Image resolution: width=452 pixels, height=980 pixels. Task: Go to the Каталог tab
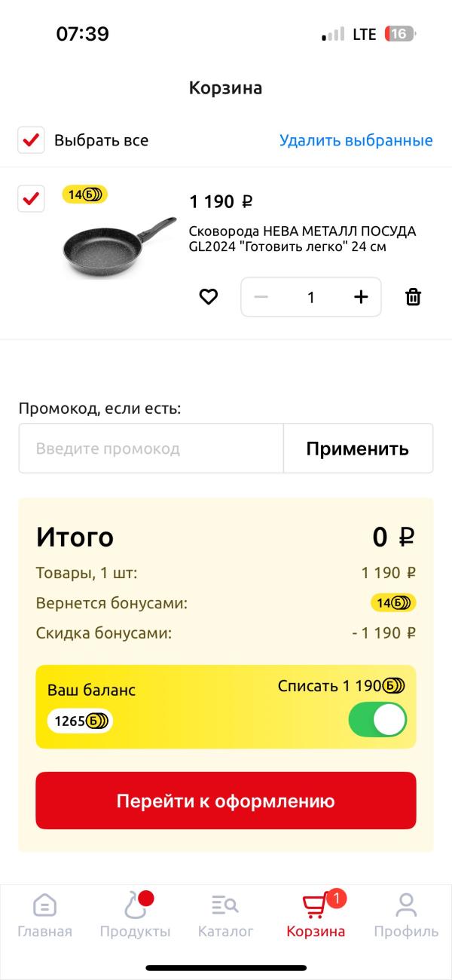click(x=225, y=916)
